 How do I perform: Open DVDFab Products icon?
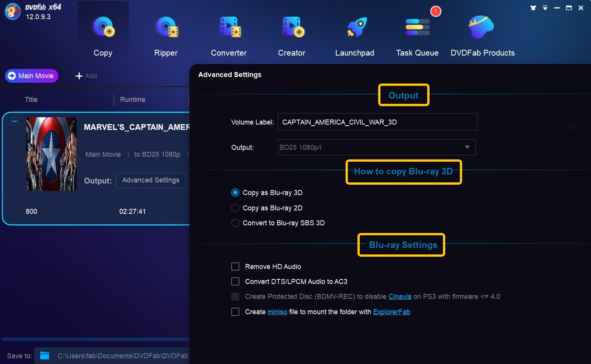coord(481,28)
